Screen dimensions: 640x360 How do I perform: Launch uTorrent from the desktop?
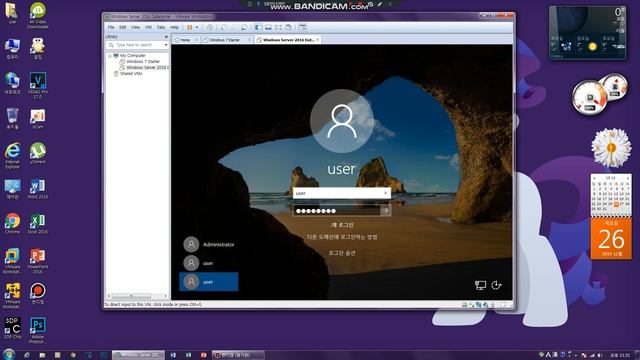click(38, 153)
